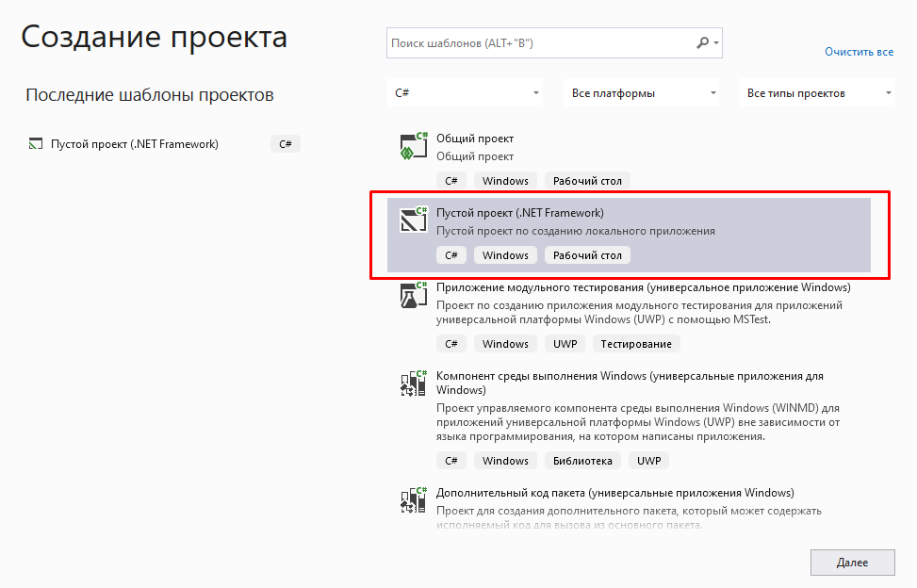Image resolution: width=917 pixels, height=588 pixels.
Task: Click the C# tag under Общий проект
Action: pos(450,181)
